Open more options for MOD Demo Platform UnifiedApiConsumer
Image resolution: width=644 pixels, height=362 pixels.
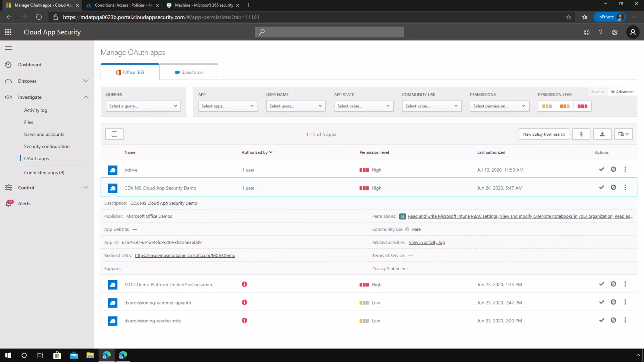(x=625, y=284)
